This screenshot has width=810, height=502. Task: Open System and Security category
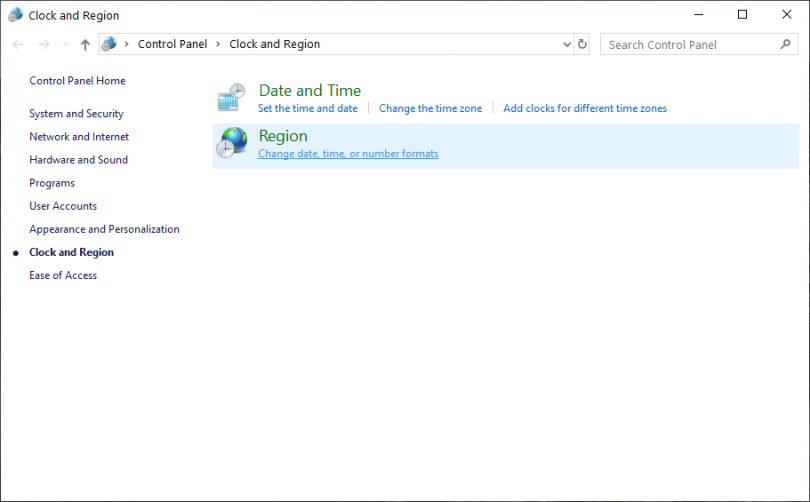pos(76,114)
